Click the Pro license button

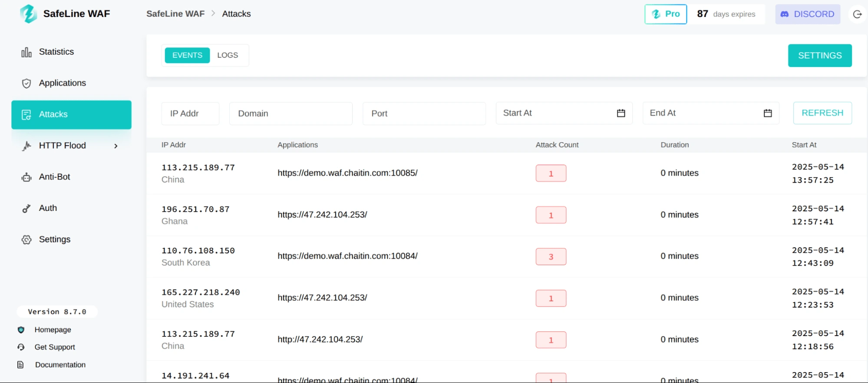tap(666, 14)
